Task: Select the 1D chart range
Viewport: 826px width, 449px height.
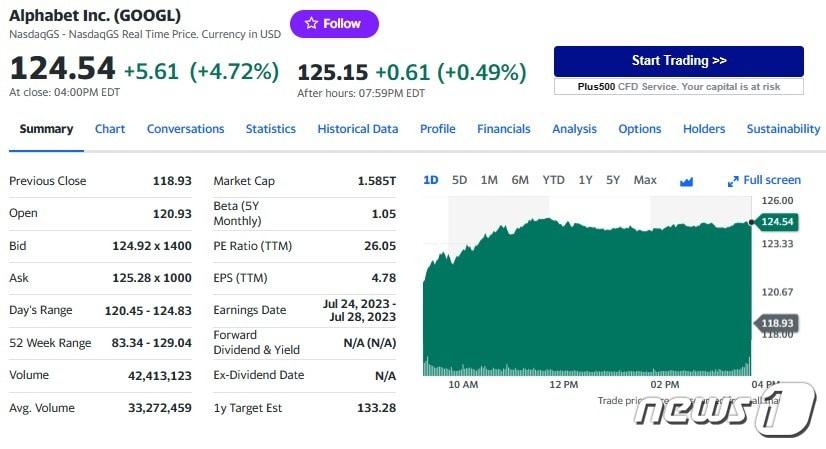Action: 430,180
